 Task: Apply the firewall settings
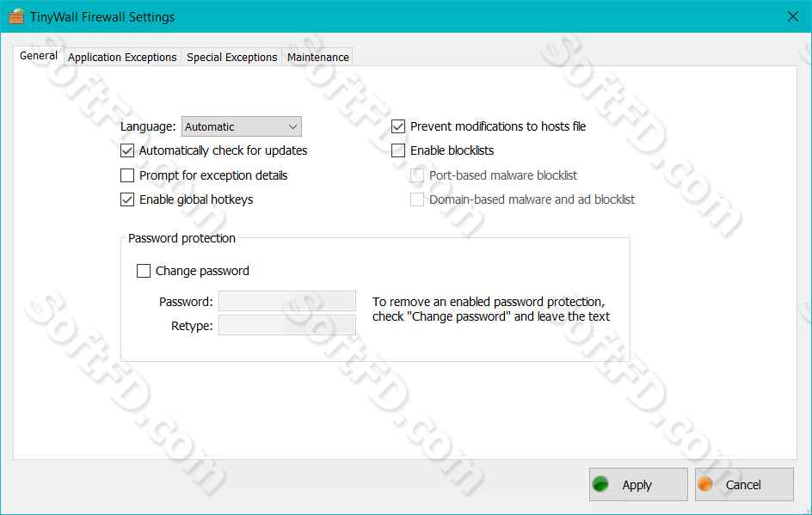[x=638, y=484]
